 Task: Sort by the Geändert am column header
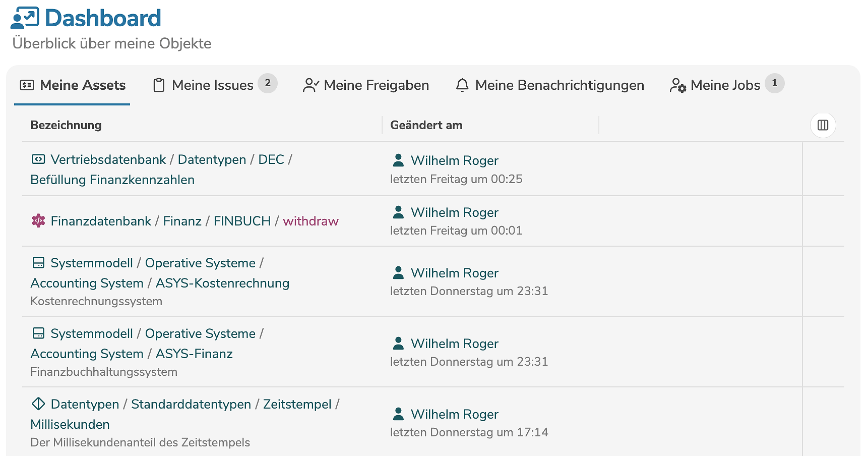[426, 125]
